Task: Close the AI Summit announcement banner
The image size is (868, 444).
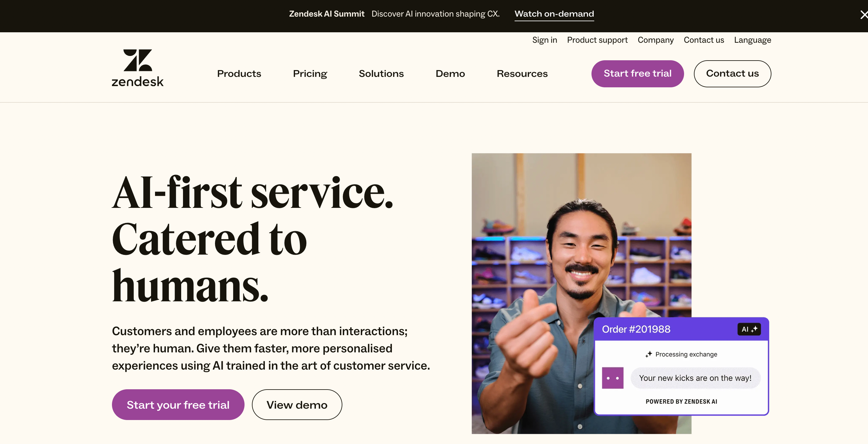Action: (x=864, y=15)
